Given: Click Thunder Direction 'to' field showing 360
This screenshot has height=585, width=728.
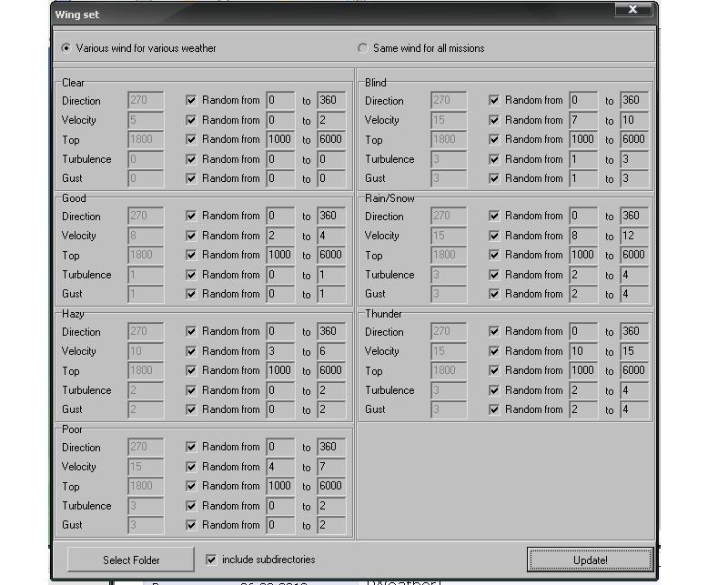Looking at the screenshot, I should click(634, 331).
